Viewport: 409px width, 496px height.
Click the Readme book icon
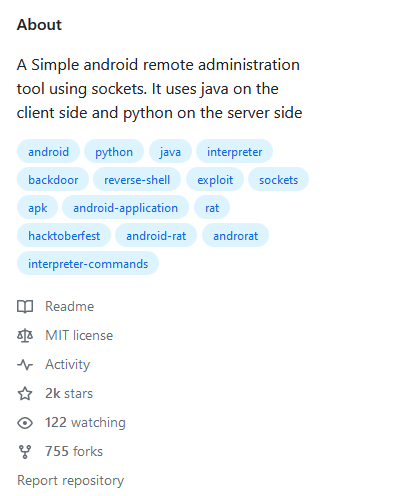click(x=25, y=306)
